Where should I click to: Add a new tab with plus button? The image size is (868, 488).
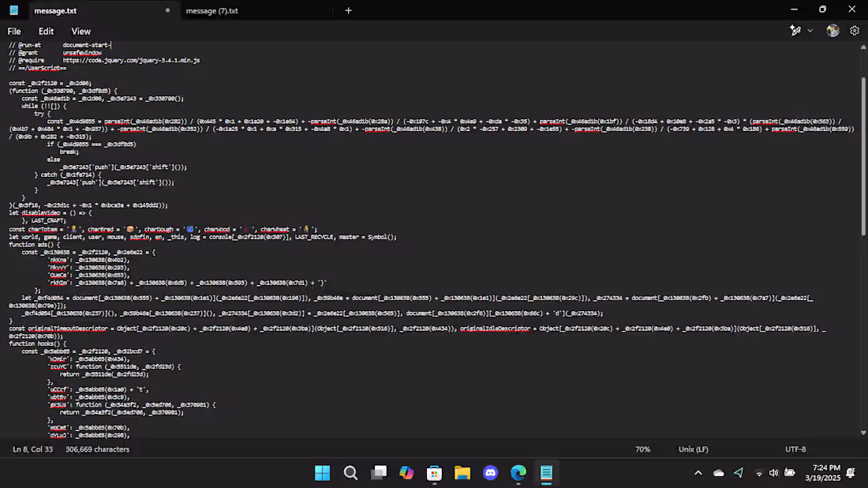pyautogui.click(x=348, y=10)
